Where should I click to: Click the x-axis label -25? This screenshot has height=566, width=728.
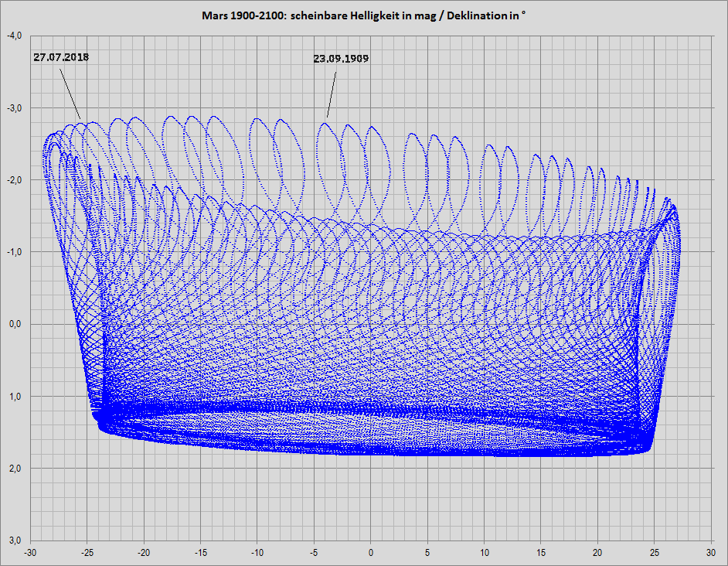(87, 553)
